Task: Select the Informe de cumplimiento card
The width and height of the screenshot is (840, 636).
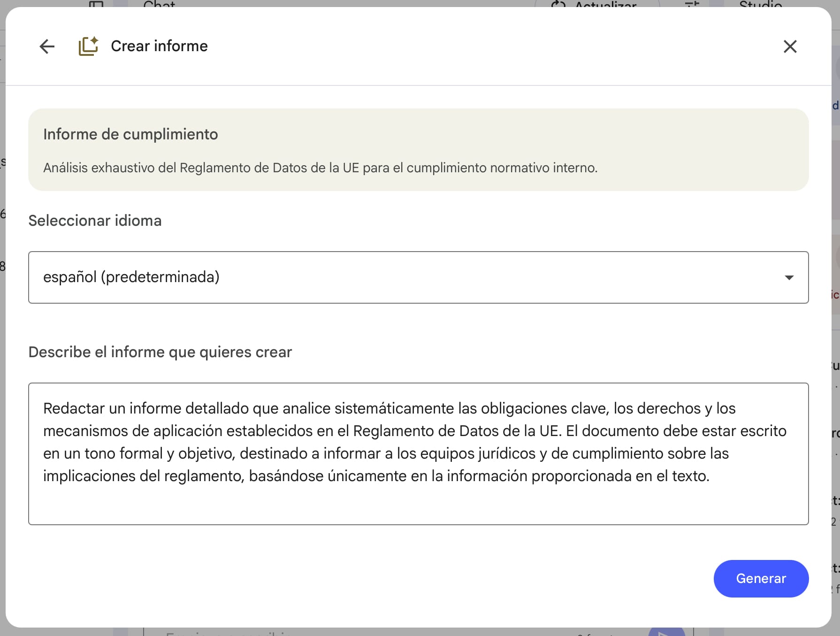Action: click(x=418, y=149)
